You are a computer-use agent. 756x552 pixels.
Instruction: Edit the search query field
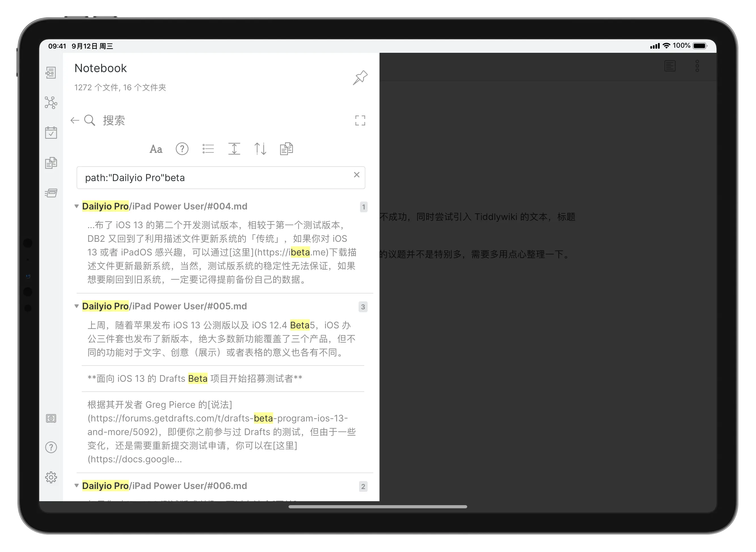click(221, 178)
